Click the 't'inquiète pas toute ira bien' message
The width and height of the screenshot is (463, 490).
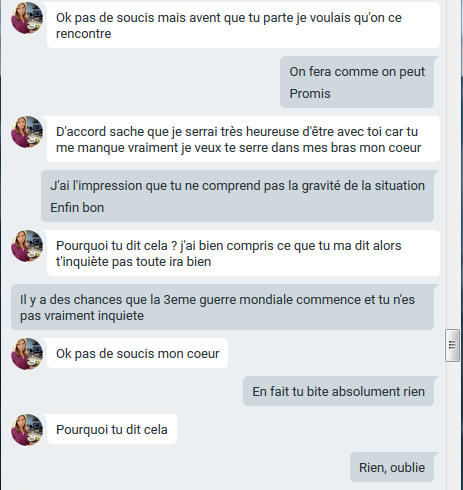click(x=243, y=253)
